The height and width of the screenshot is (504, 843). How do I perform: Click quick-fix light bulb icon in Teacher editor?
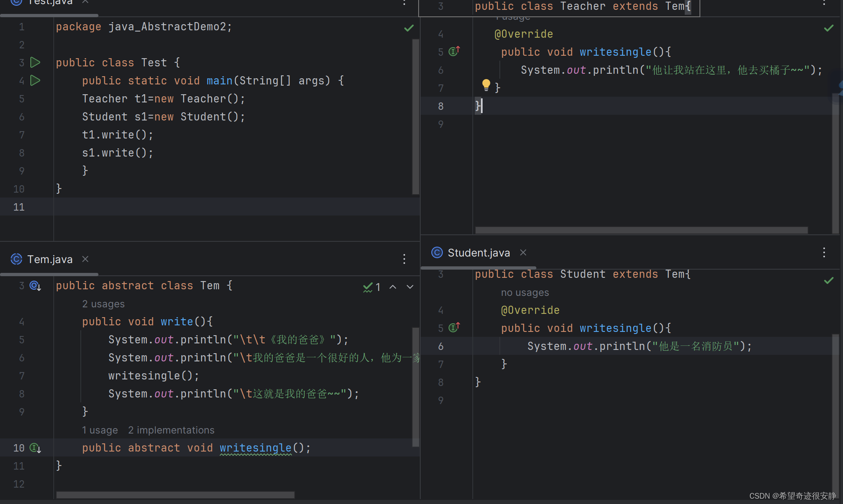pos(486,85)
